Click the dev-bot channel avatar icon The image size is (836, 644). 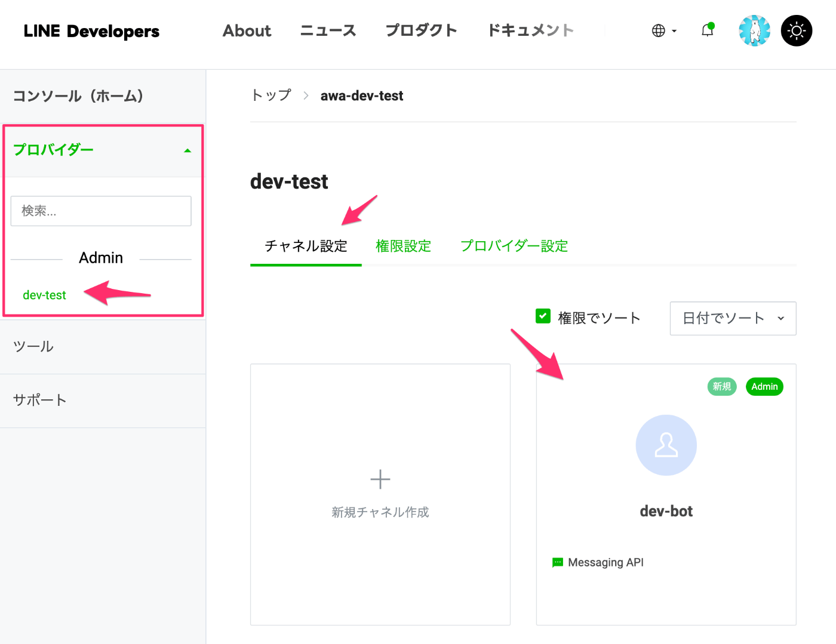pyautogui.click(x=666, y=445)
